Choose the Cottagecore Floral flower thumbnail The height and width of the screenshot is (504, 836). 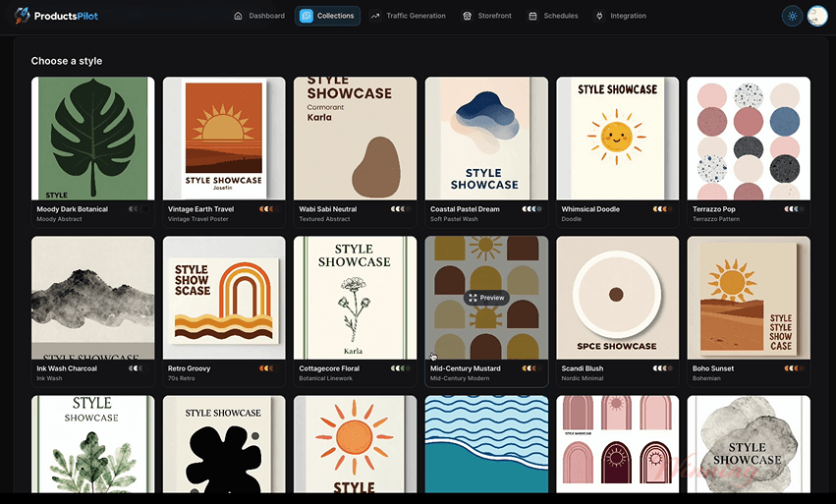coord(355,298)
